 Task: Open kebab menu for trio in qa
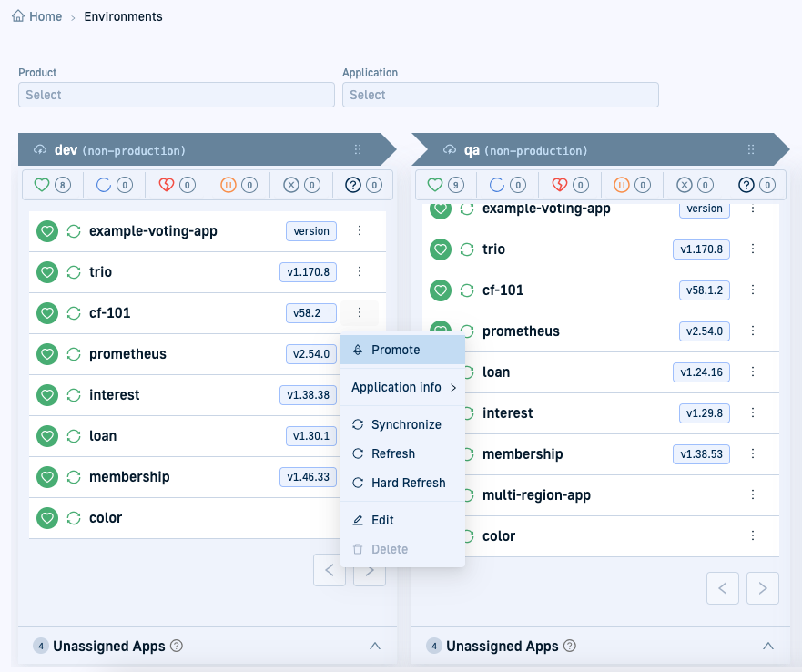pos(753,249)
